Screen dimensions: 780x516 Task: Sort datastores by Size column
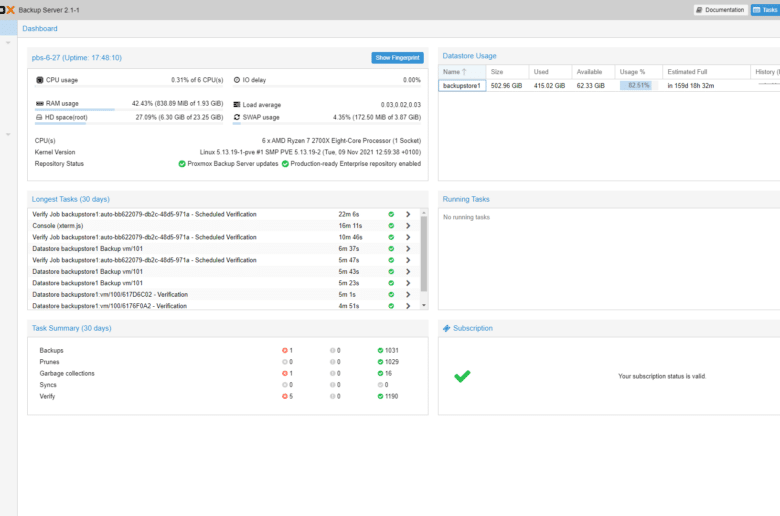[x=507, y=72]
